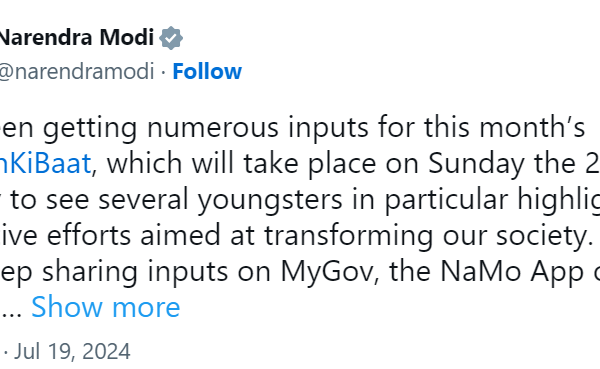Viewport: 600px width, 369px height.
Task: Click the word 'MyGov' in the tweet
Action: 330,272
